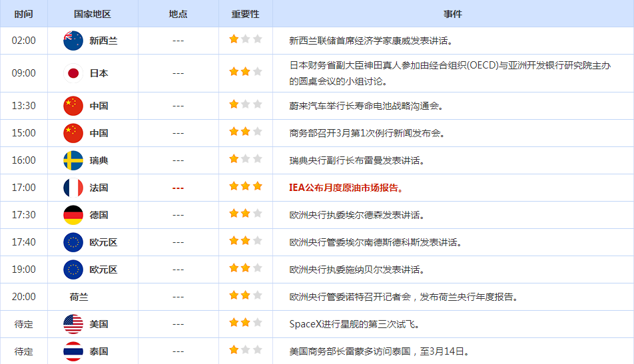Select the SpaceX进行星舰的第三次试飞 event
The height and width of the screenshot is (364, 634).
[354, 324]
